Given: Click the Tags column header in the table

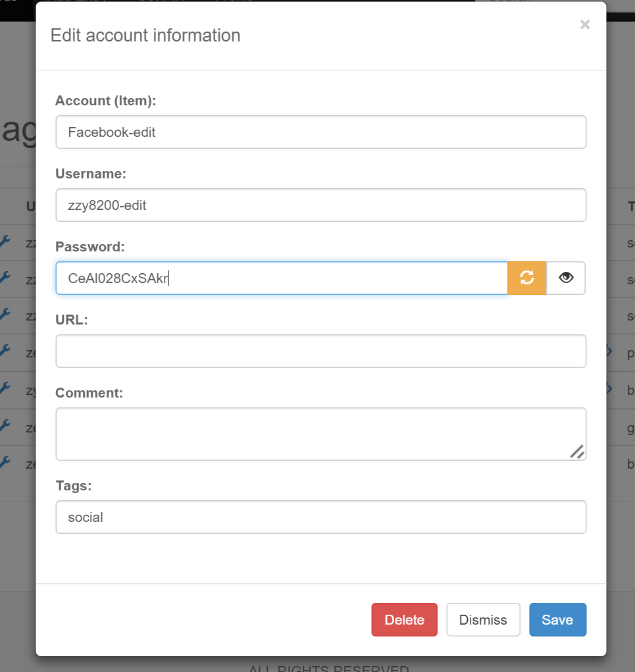Looking at the screenshot, I should click(630, 206).
